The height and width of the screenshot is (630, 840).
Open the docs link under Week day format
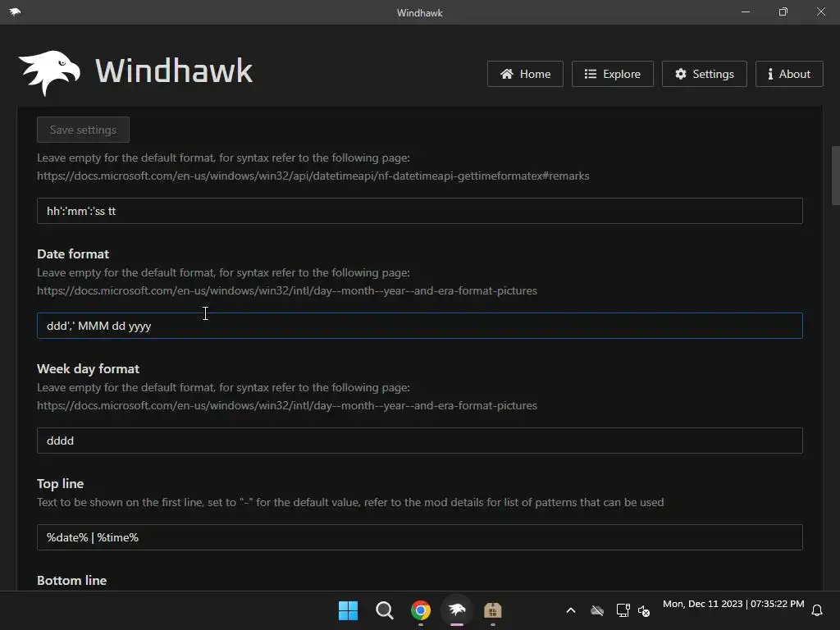(x=286, y=405)
